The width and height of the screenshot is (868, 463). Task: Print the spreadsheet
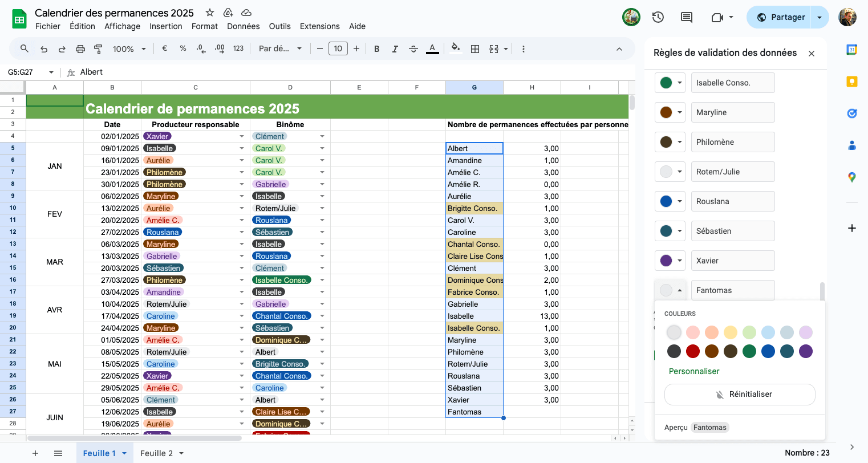[x=80, y=49]
